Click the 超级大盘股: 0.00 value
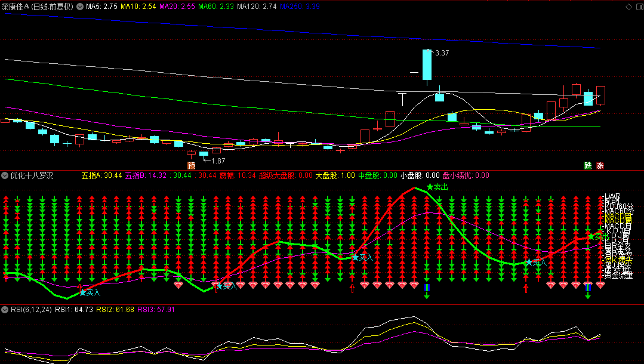Screen dimensions: 644x364 coord(285,175)
